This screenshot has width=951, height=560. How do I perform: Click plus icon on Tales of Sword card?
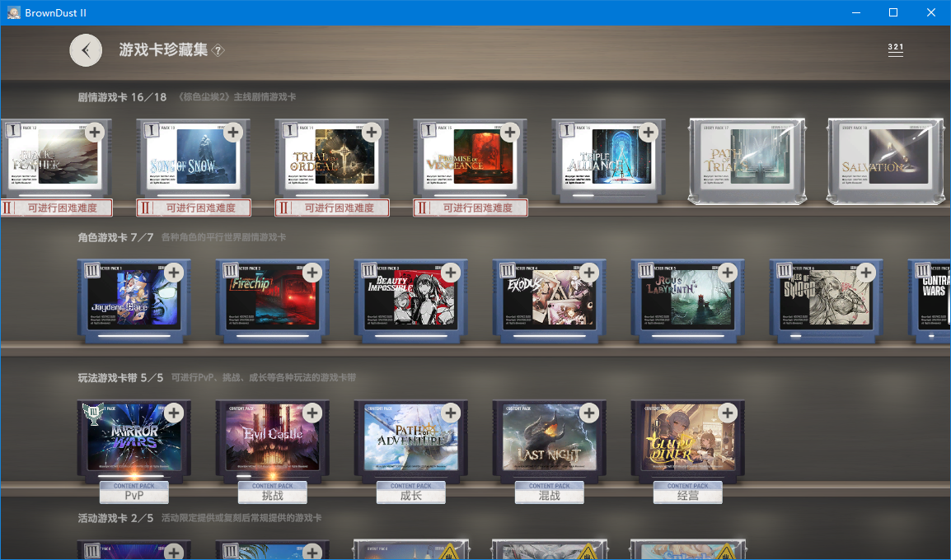pos(866,273)
